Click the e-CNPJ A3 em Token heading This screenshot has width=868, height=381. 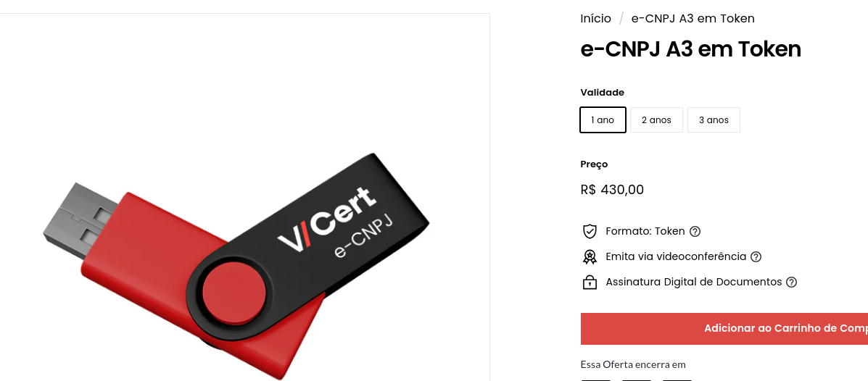click(x=691, y=49)
